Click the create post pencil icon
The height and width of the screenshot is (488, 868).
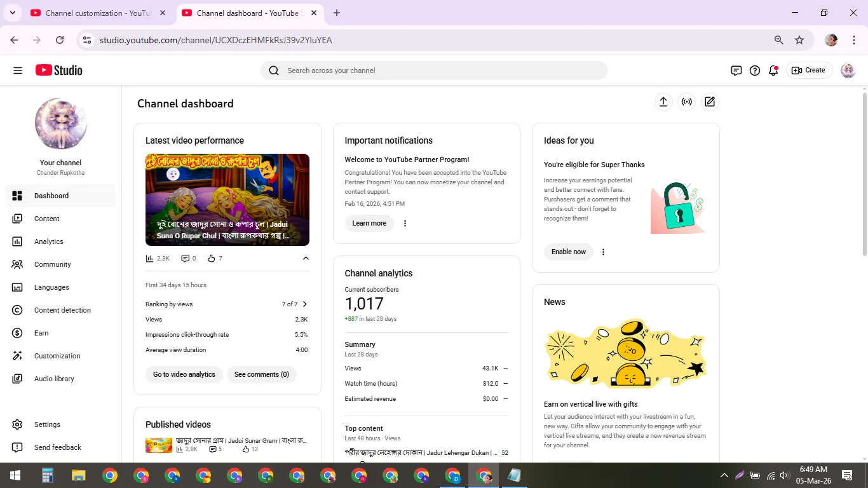point(710,102)
